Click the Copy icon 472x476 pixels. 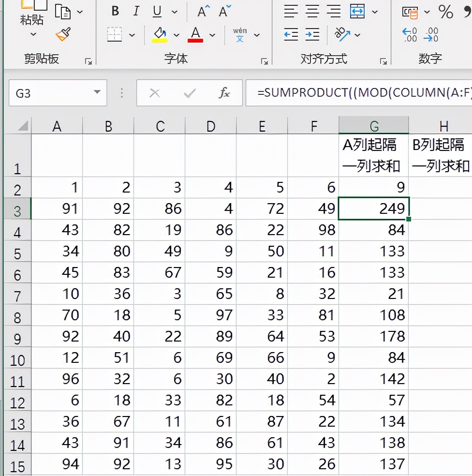[63, 12]
